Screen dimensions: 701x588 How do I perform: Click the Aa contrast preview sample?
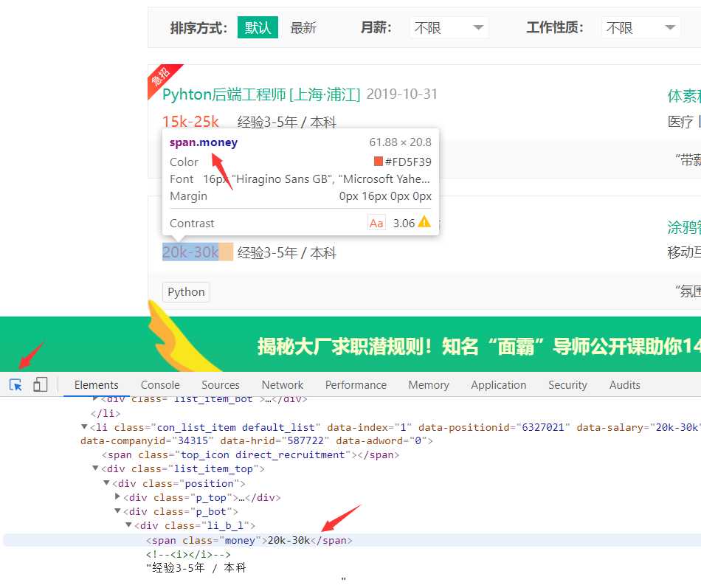pos(376,223)
